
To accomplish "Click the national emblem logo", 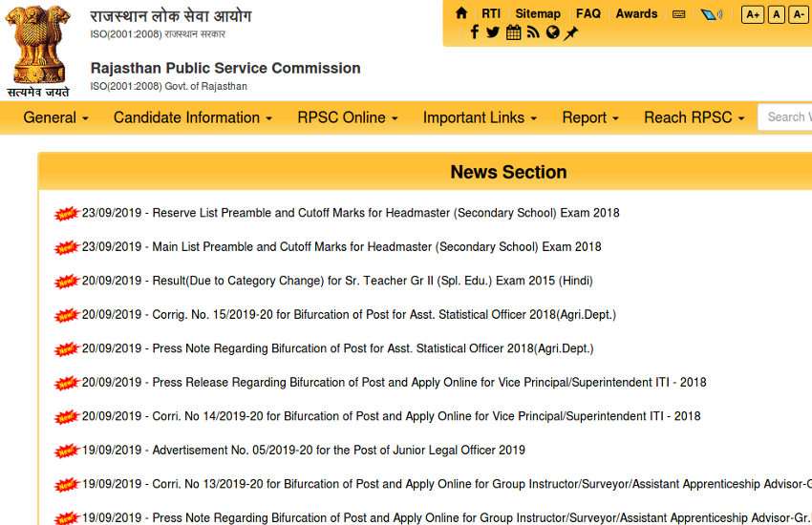I will [x=38, y=48].
